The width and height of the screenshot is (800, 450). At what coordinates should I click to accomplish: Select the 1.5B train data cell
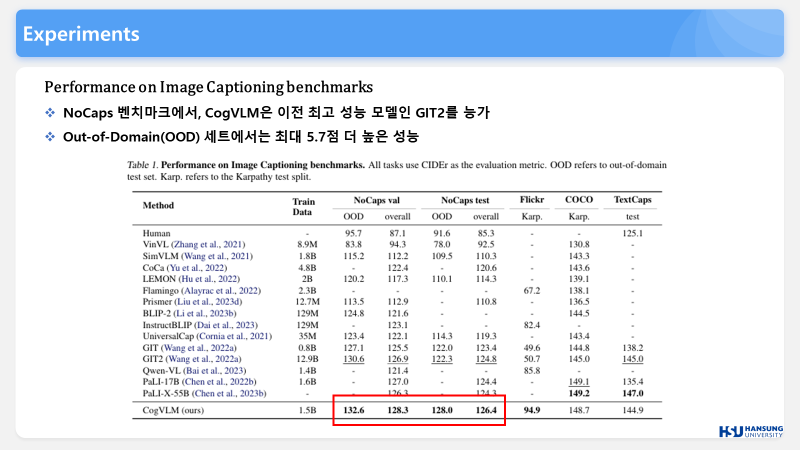(307, 410)
